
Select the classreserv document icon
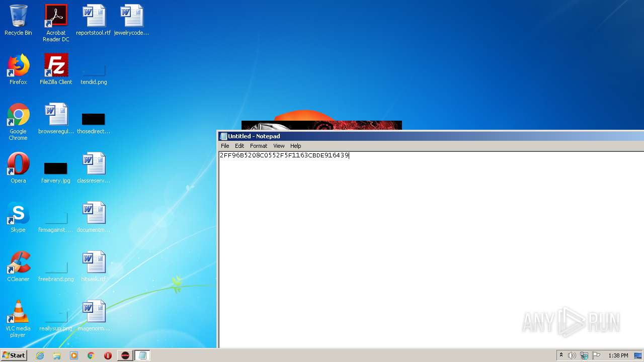tap(94, 168)
